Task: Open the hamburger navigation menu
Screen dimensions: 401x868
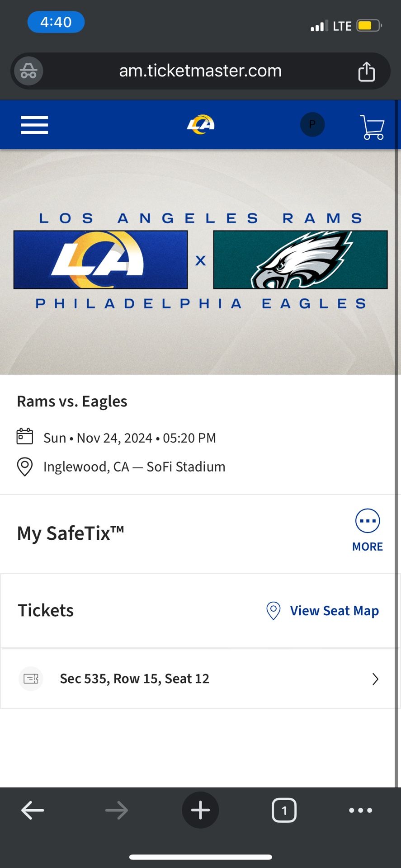Action: pos(34,125)
